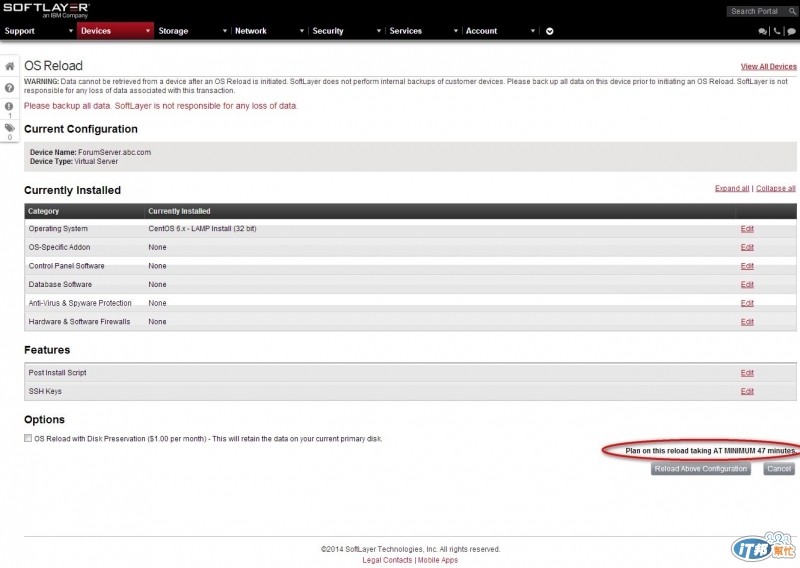Edit the SSH Keys feature

tap(747, 391)
